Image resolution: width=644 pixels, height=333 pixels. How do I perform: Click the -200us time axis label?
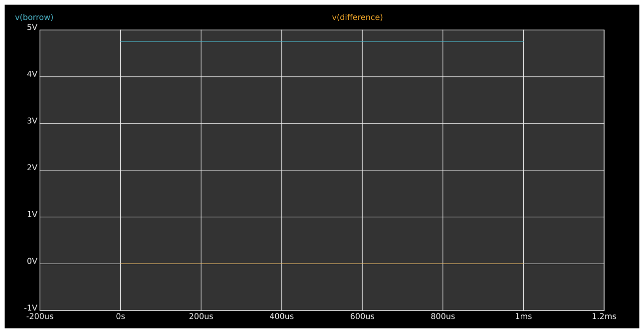[40, 316]
